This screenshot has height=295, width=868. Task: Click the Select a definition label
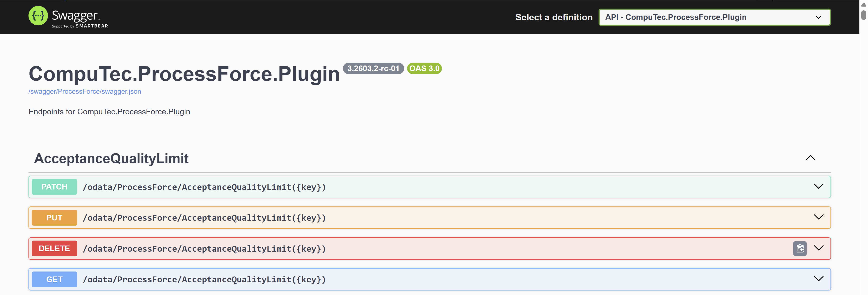click(554, 17)
